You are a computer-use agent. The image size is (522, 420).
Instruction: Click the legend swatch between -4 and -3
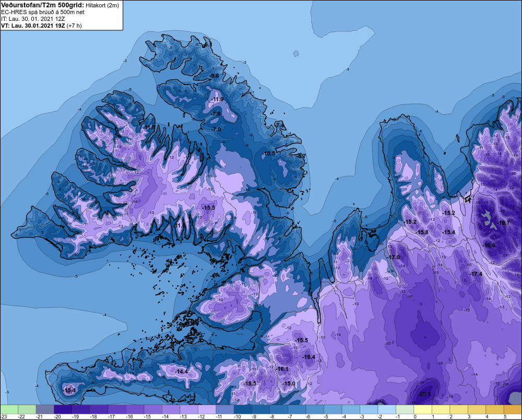(351, 409)
